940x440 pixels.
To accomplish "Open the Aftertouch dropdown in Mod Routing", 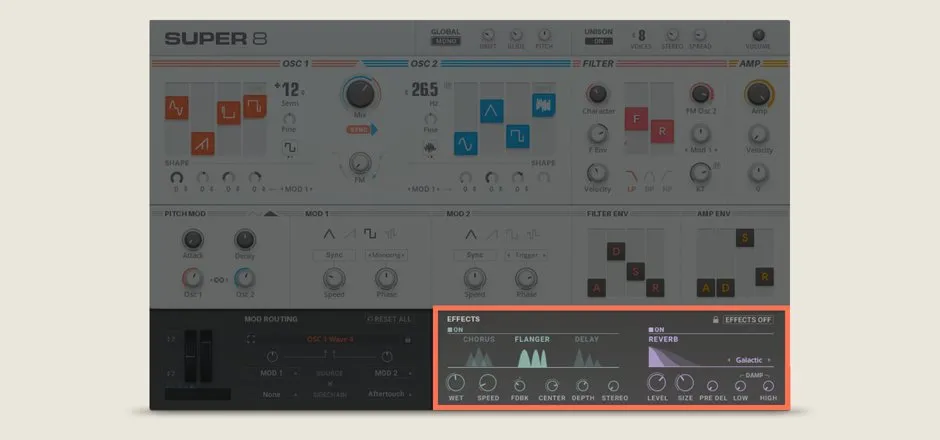I will pos(390,394).
